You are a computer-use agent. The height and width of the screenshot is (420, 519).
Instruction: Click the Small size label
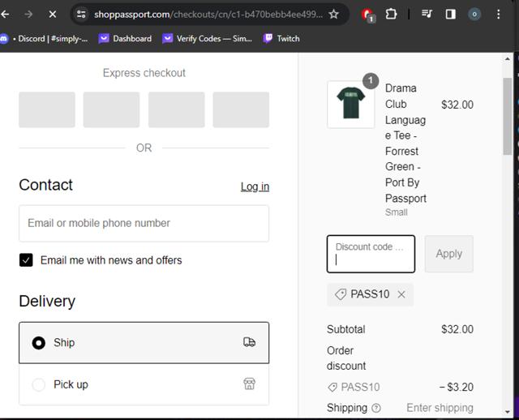pos(397,212)
